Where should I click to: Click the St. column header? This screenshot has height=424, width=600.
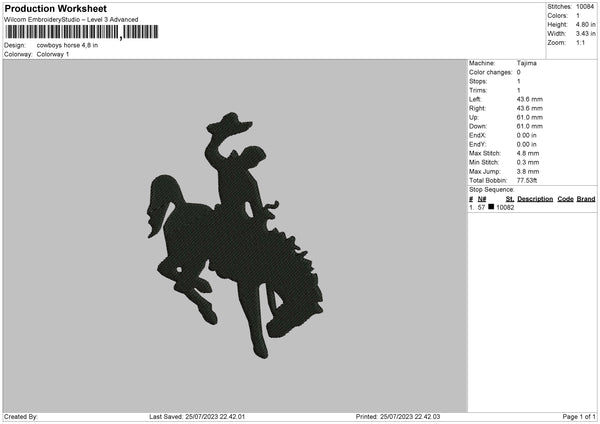pos(510,199)
